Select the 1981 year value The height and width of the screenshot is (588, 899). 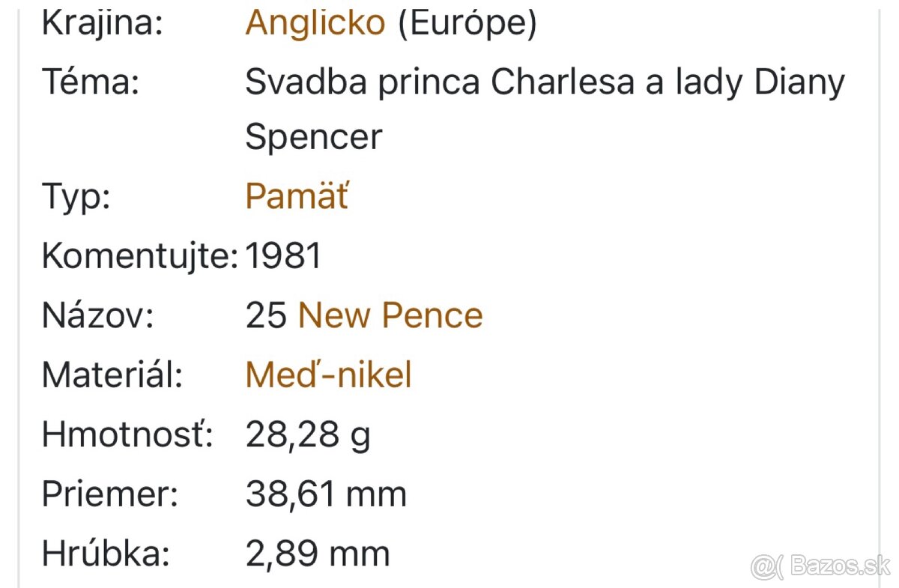tap(283, 256)
